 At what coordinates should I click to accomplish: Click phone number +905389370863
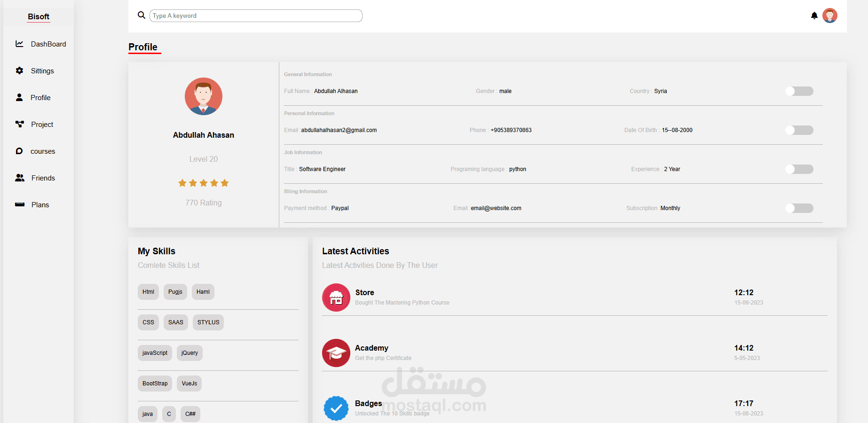point(511,130)
